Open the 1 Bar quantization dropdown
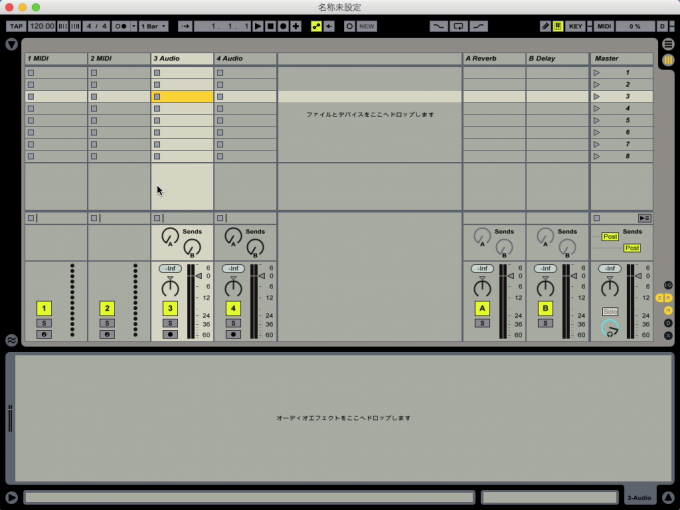The width and height of the screenshot is (680, 510). coord(154,26)
